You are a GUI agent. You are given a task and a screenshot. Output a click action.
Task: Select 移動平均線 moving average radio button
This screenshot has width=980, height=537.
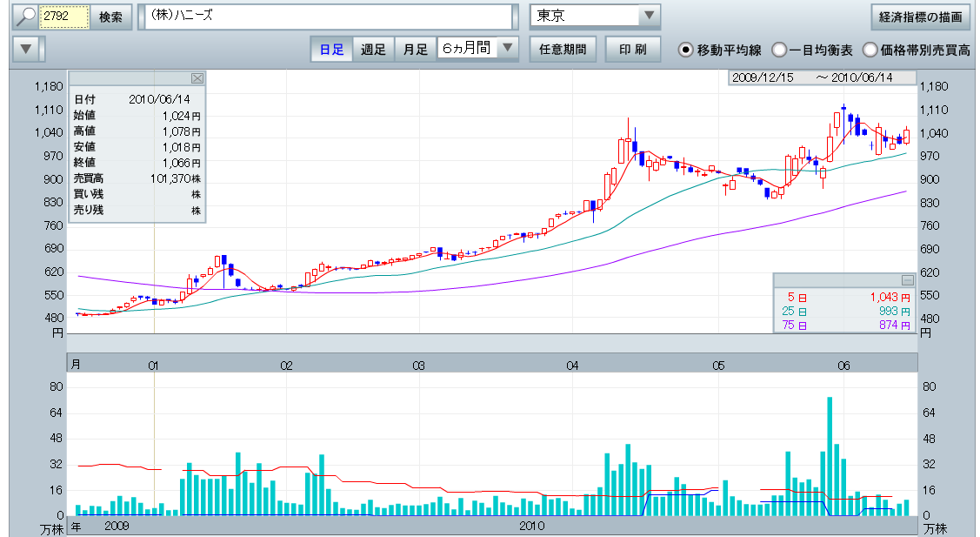(685, 50)
